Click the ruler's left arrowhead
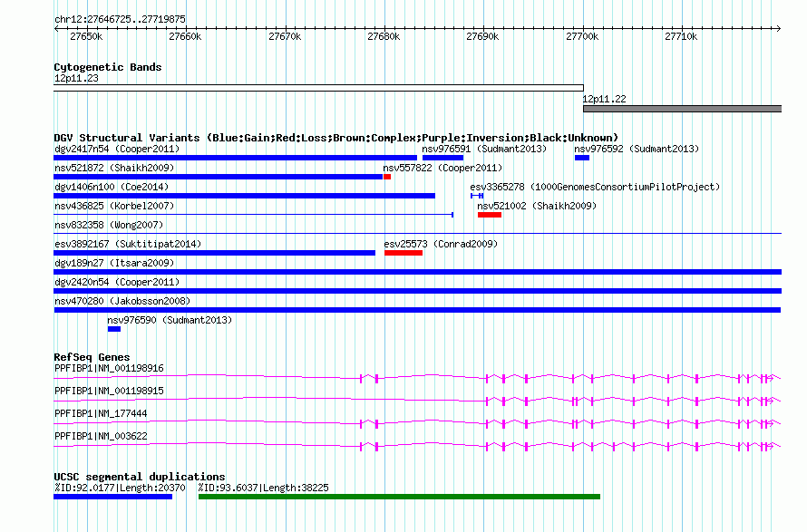The height and width of the screenshot is (532, 807). (x=56, y=29)
